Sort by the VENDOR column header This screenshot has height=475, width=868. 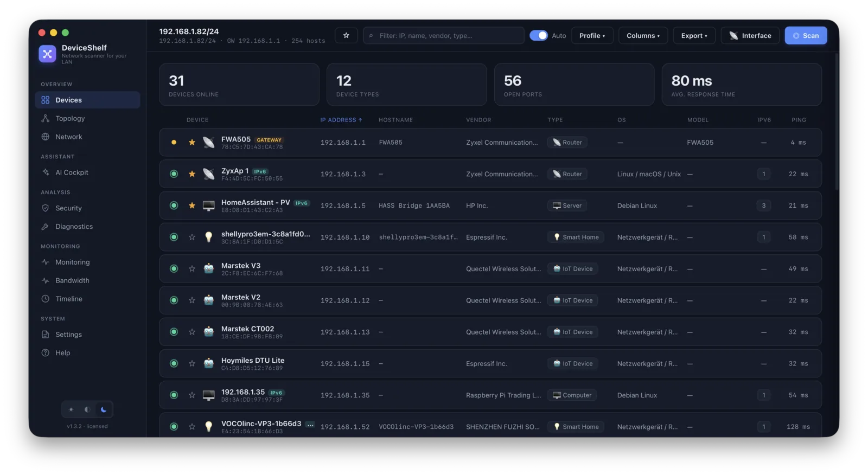click(x=478, y=120)
